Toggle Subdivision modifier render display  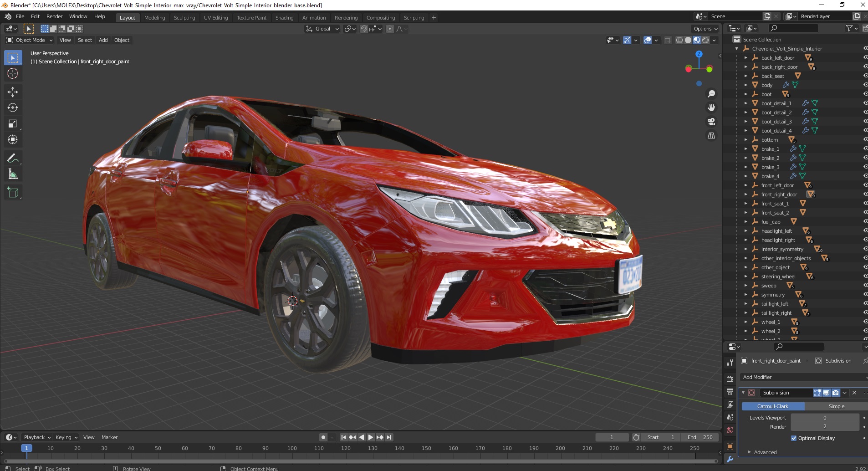point(836,393)
